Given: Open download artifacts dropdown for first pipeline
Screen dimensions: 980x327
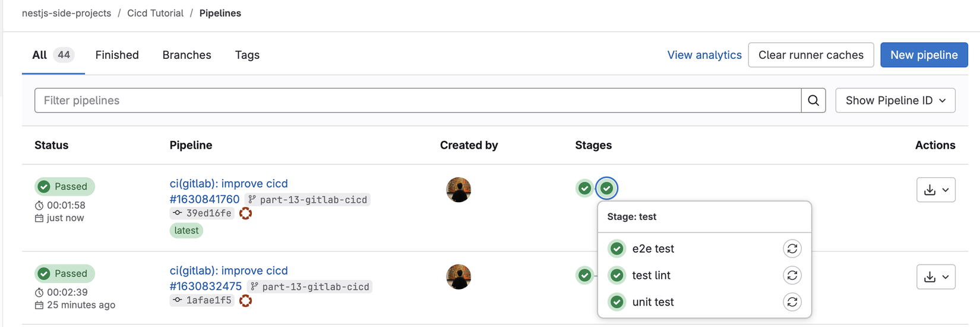Looking at the screenshot, I should click(935, 190).
